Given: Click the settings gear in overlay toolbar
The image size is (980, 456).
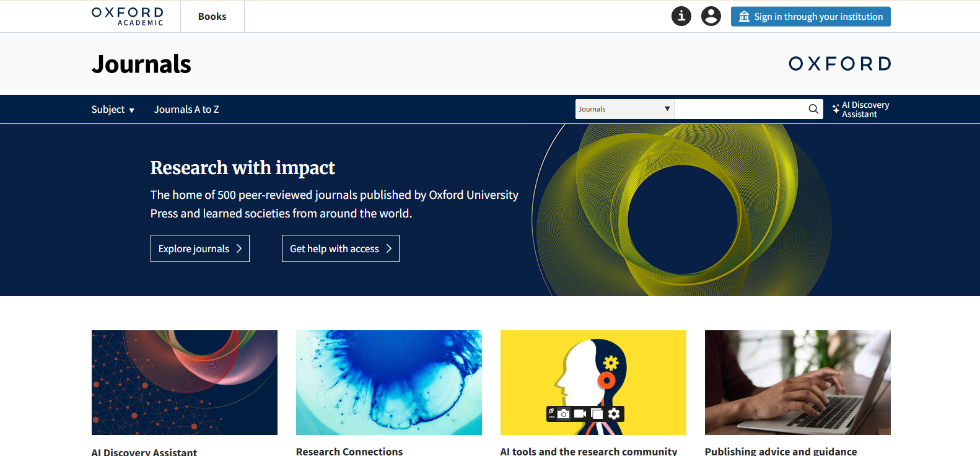Looking at the screenshot, I should pyautogui.click(x=614, y=414).
